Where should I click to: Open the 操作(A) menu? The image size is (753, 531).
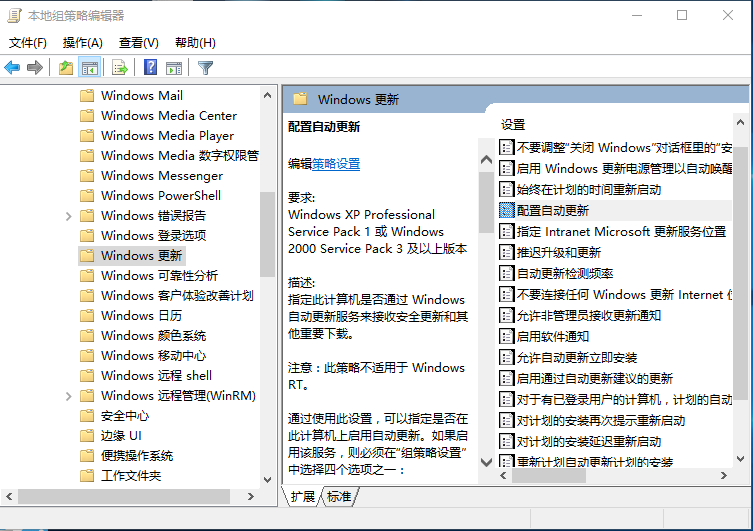pyautogui.click(x=82, y=43)
